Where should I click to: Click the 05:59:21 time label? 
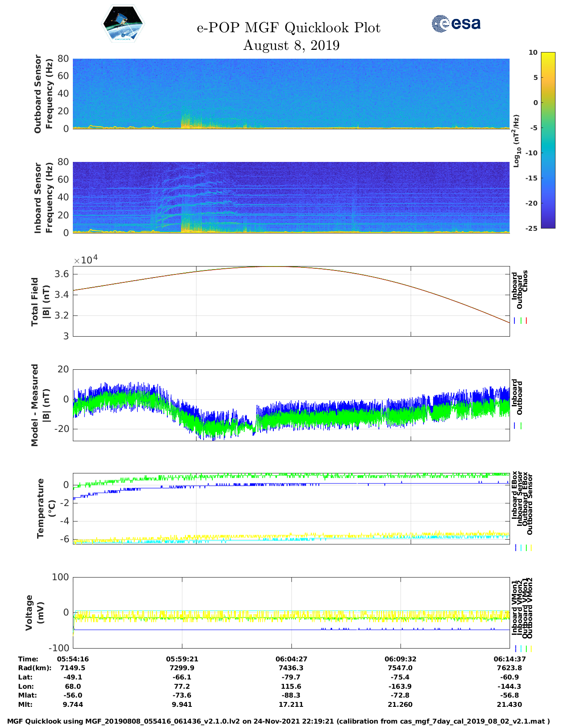(x=182, y=659)
